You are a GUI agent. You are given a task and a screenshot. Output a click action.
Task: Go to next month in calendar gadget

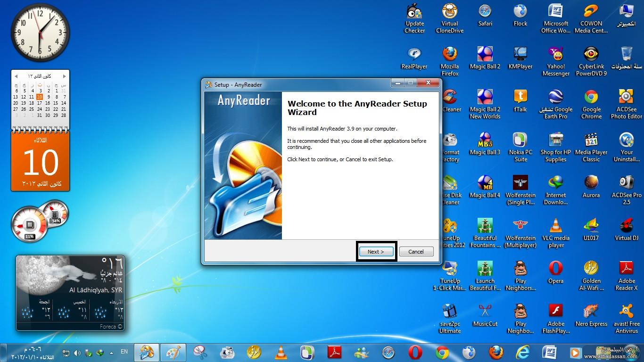65,76
